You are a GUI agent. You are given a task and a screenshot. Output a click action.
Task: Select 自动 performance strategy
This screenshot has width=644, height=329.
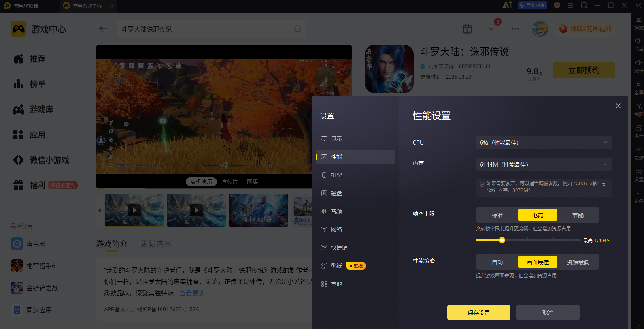pos(497,262)
